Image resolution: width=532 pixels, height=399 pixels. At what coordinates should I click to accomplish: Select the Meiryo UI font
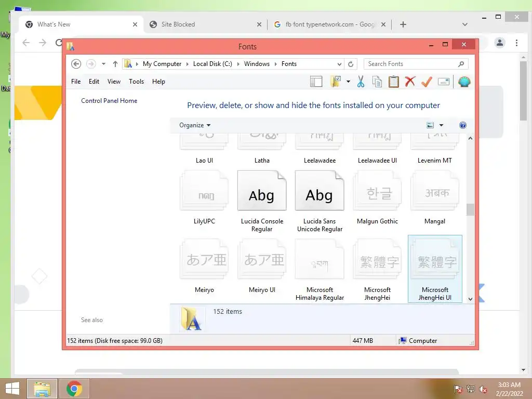[262, 266]
